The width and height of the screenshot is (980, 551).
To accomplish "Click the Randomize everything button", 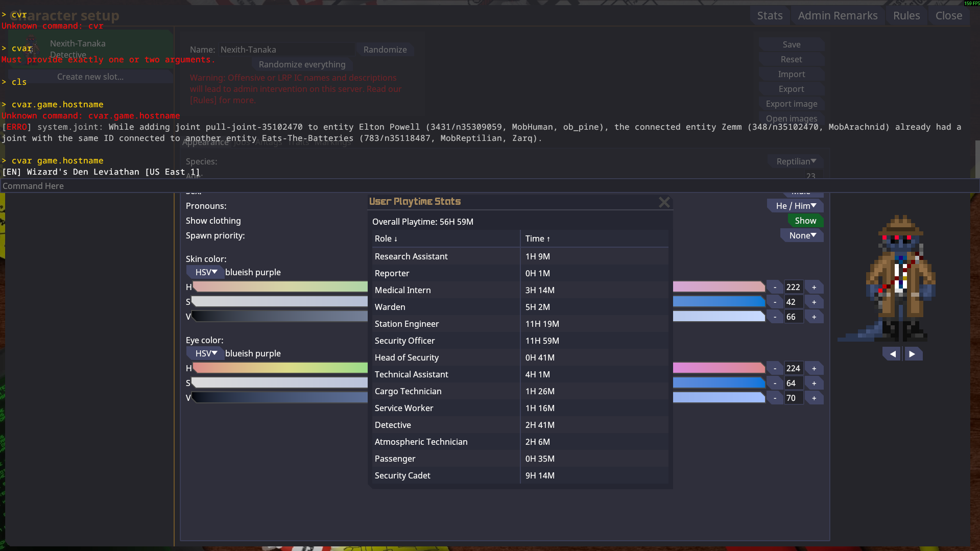I will (x=302, y=64).
